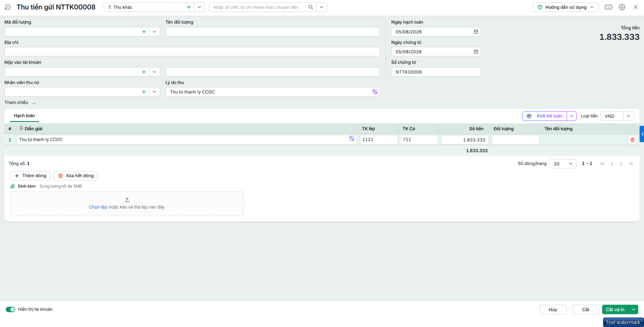
Task: Open 'Hướng dẫn sử dụng' help menu
Action: point(566,7)
